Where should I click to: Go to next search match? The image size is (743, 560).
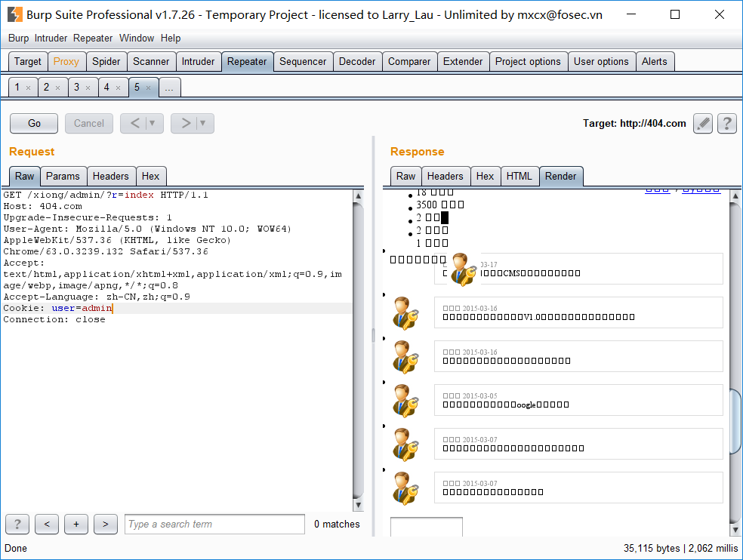click(x=106, y=524)
